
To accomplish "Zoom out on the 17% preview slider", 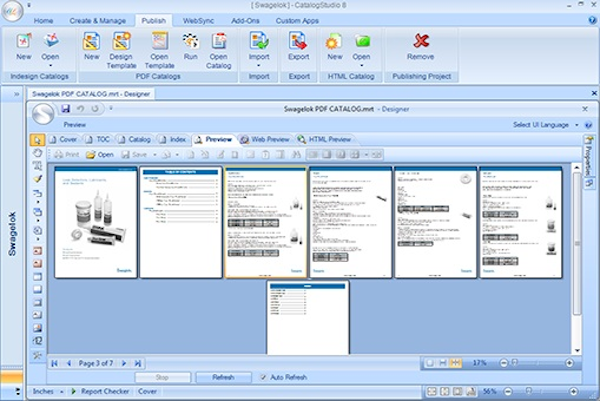I will point(504,363).
